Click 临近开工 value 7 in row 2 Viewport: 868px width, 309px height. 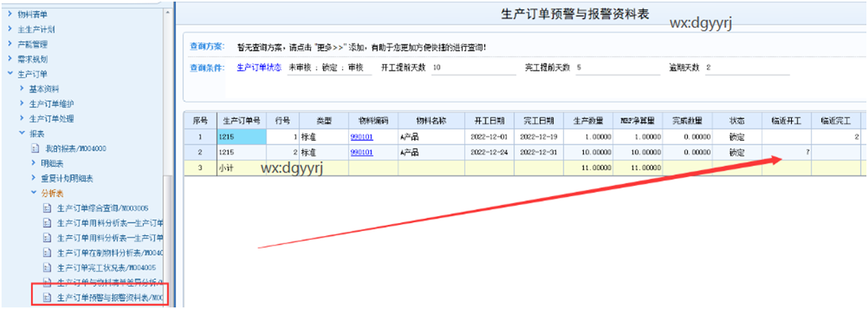[x=786, y=153]
